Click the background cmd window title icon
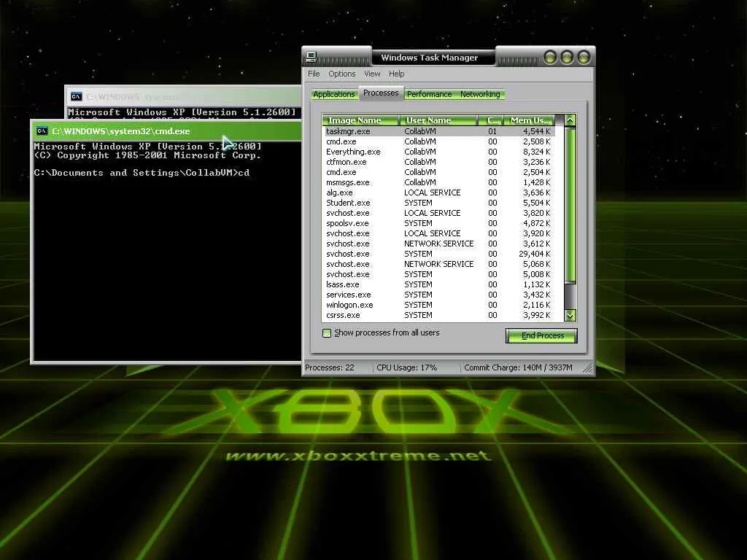The width and height of the screenshot is (747, 560). [76, 97]
